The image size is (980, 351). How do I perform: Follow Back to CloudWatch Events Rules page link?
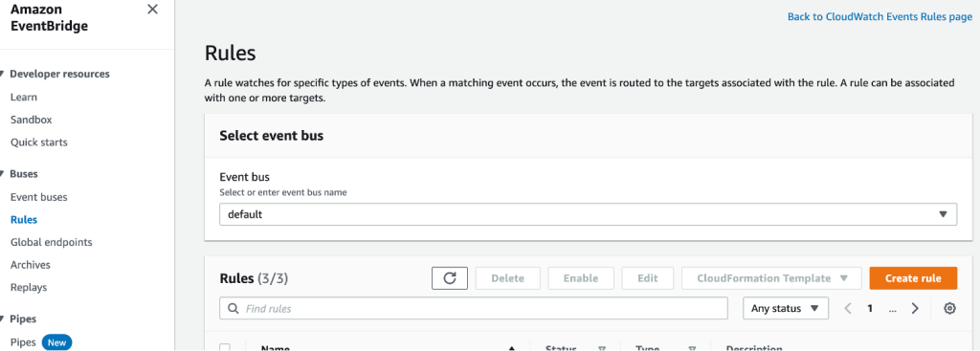pyautogui.click(x=880, y=17)
